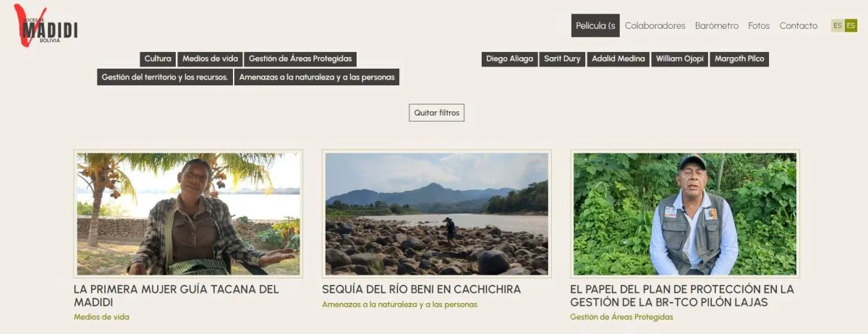Select the highlighted ES language button
The image size is (868, 334).
pos(851,26)
